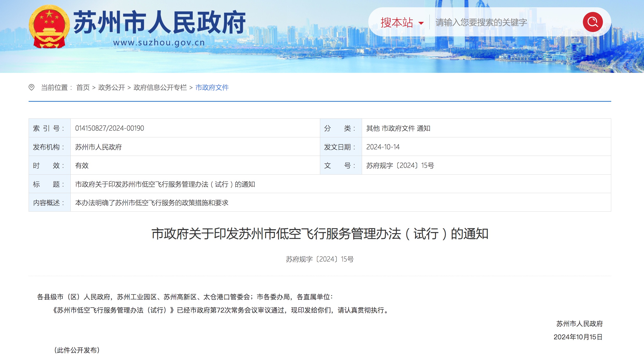Viewport: 644px width, 356px height.
Task: Open the 搜本站 search scope dropdown
Action: point(397,23)
